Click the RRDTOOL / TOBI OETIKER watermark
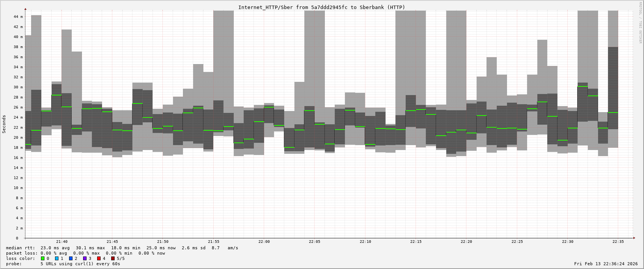Viewport: 644px width, 269px height. (640, 23)
